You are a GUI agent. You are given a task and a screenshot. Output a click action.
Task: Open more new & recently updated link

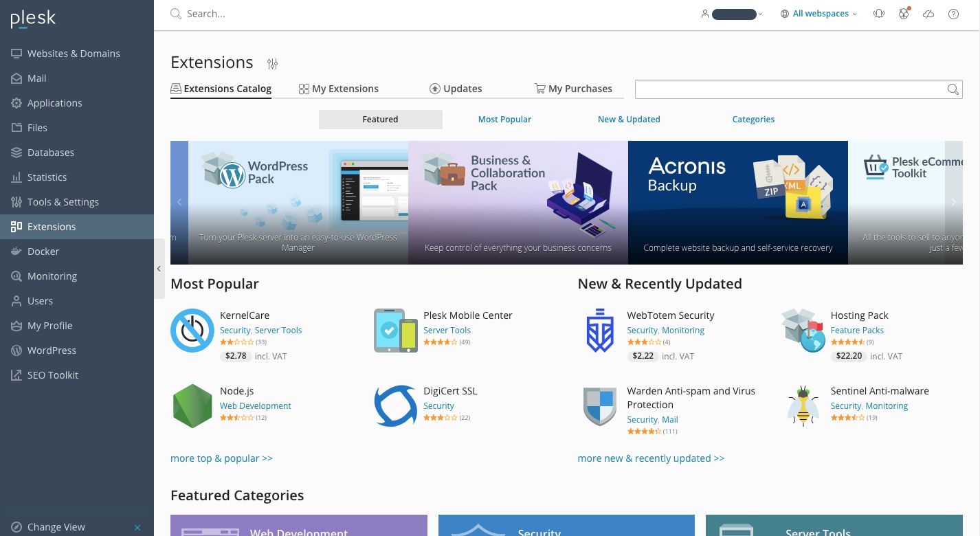pos(651,458)
